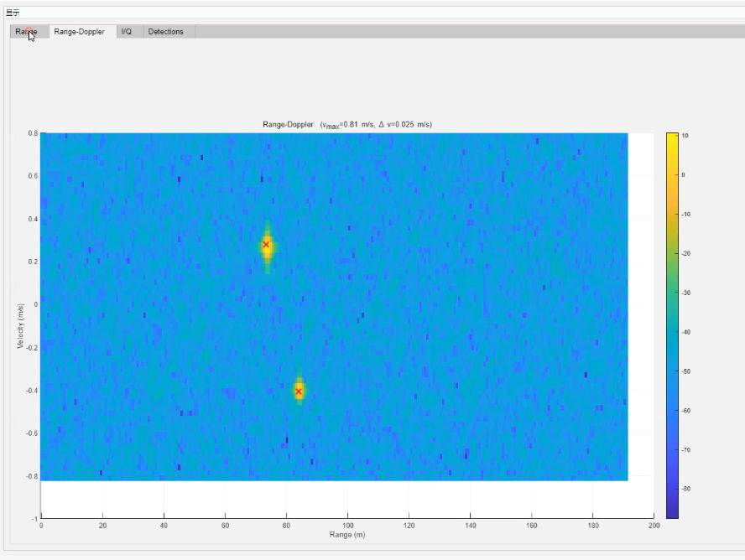
Task: Switch to the Range tab
Action: [26, 32]
